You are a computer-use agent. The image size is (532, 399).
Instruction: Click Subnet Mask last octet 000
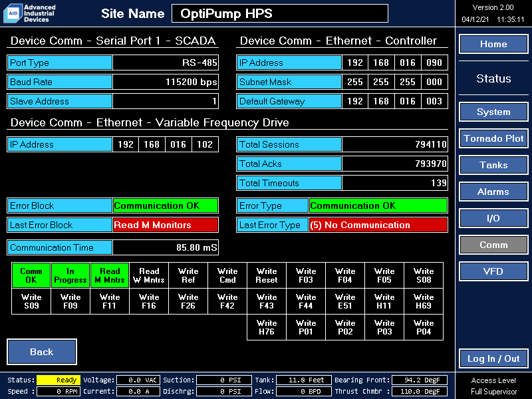tap(434, 82)
